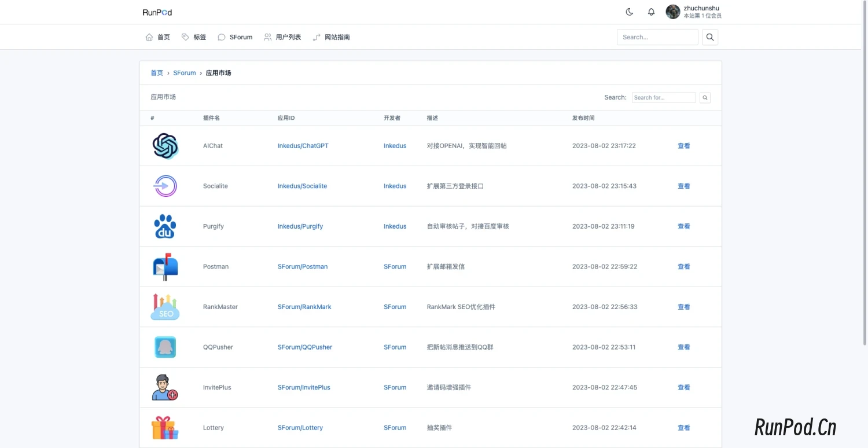Click description 自动审核帖子，对接百度审核
Image resolution: width=868 pixels, height=448 pixels.
468,226
